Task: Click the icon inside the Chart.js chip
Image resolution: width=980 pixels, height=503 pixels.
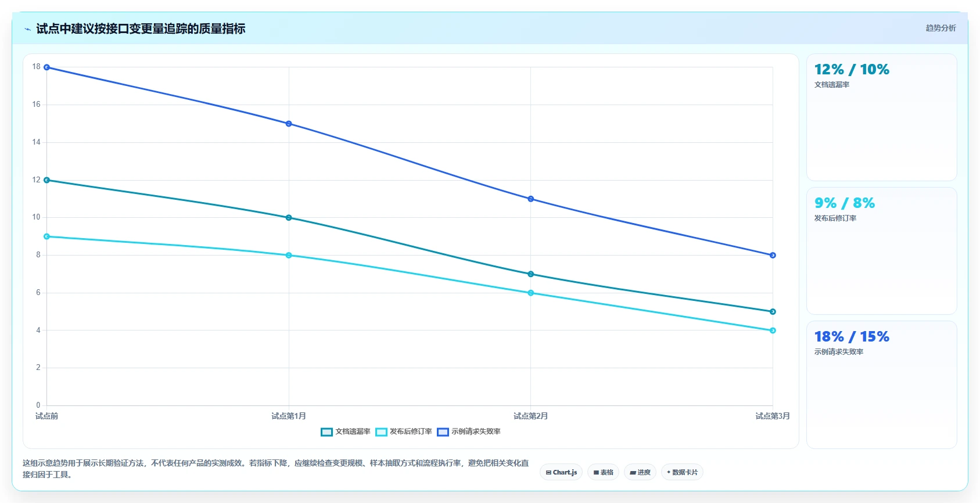Action: coord(548,473)
